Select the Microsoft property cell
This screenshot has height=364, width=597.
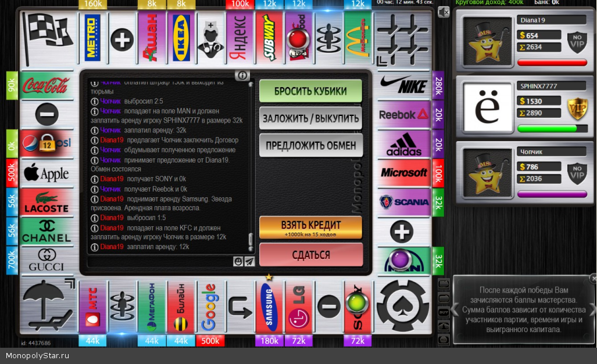click(403, 173)
